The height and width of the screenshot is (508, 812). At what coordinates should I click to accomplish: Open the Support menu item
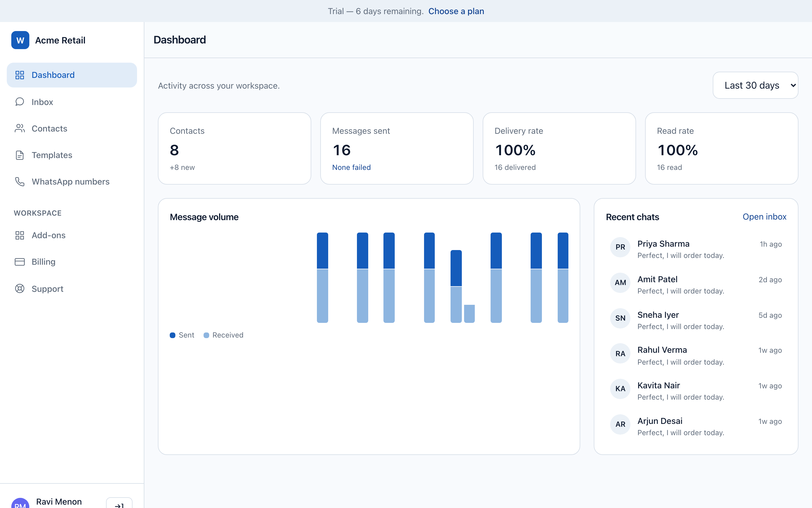pyautogui.click(x=72, y=289)
